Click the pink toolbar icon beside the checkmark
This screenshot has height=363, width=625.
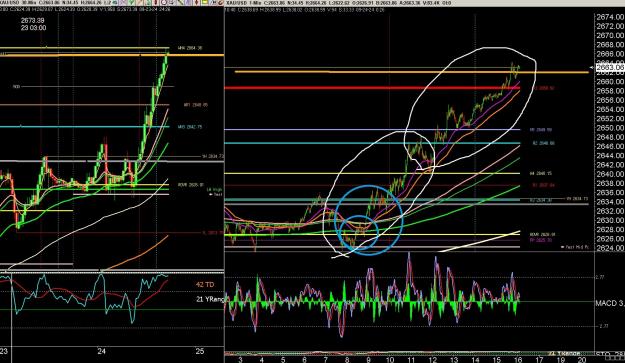click(123, 2)
